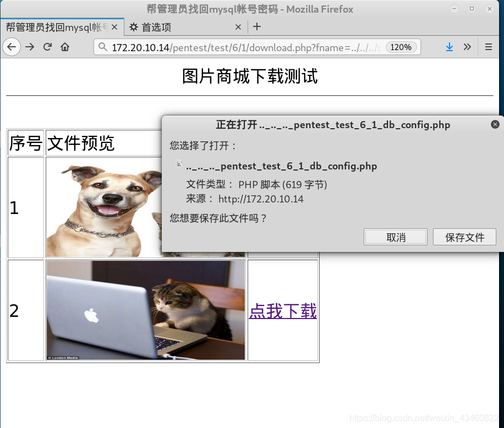Open a new tab with plus button
504x428 pixels.
pyautogui.click(x=256, y=26)
